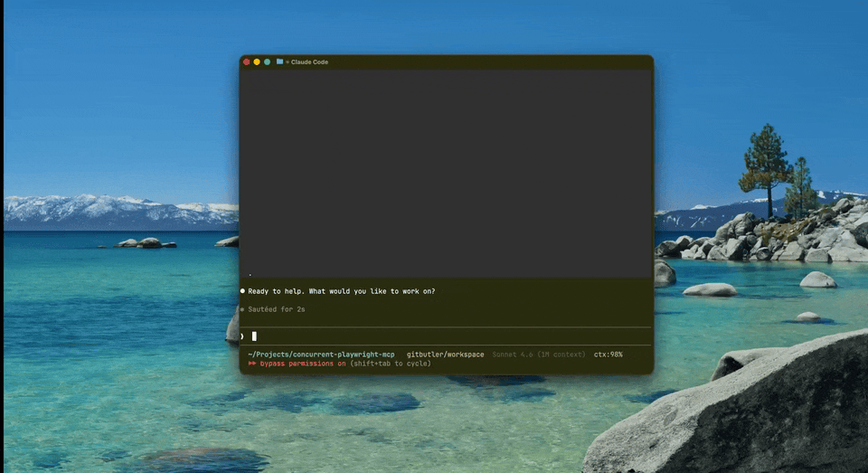Click the 'Sonnet 4.6 (1M context)' model label
This screenshot has width=868, height=473.
(539, 355)
